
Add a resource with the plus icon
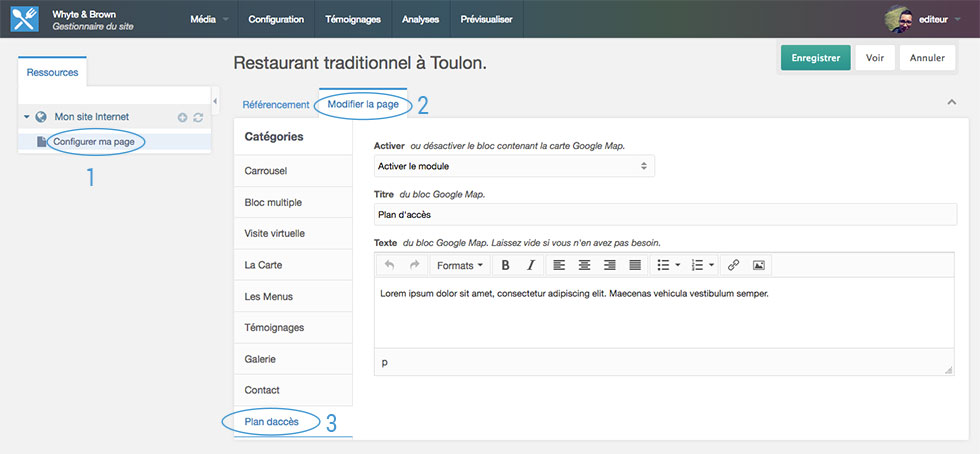click(182, 117)
